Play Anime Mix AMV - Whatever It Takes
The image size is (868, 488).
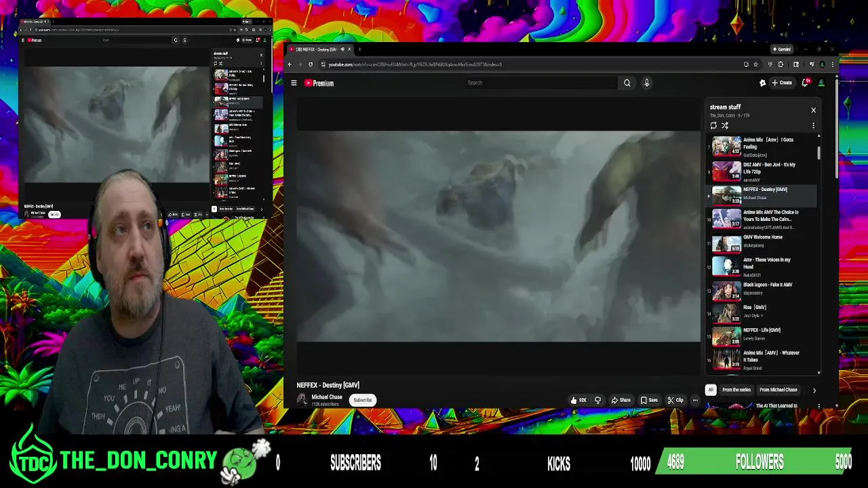(x=761, y=360)
